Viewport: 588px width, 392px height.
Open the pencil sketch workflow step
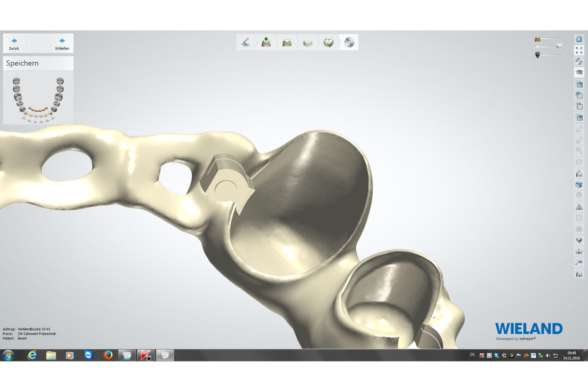[x=246, y=43]
